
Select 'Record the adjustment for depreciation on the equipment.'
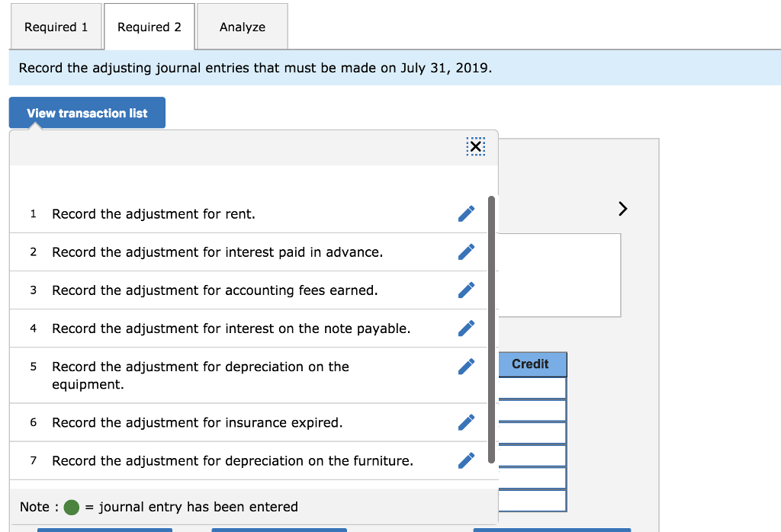pos(249,376)
